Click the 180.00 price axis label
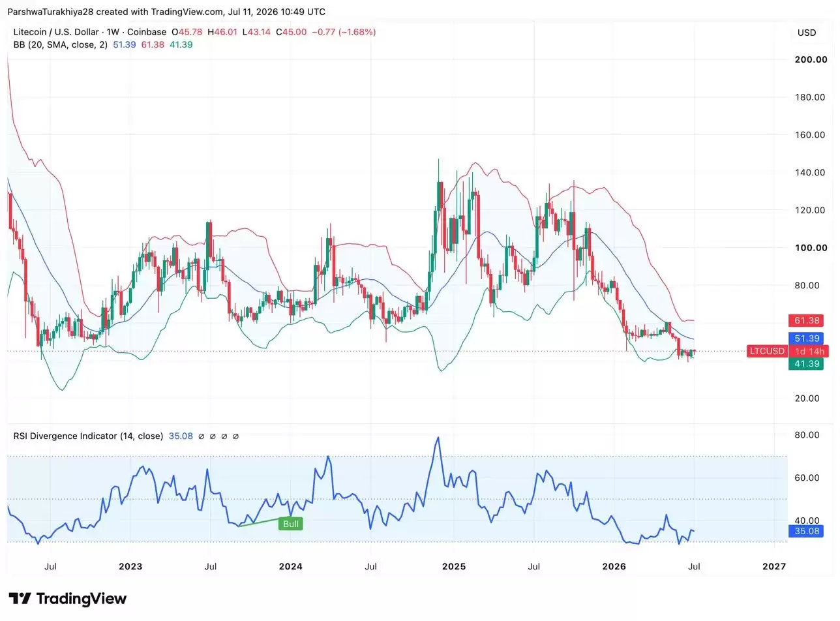The width and height of the screenshot is (840, 621). [811, 97]
